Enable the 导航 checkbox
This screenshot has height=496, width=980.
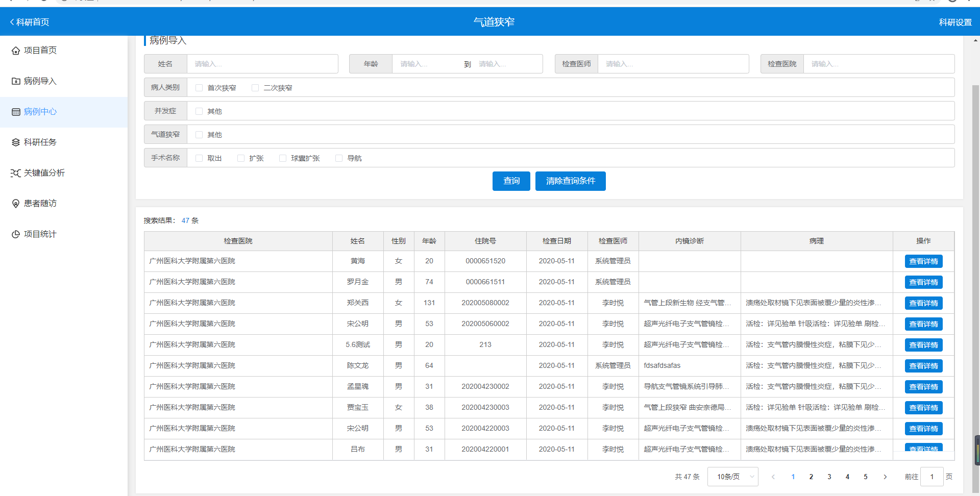click(339, 158)
